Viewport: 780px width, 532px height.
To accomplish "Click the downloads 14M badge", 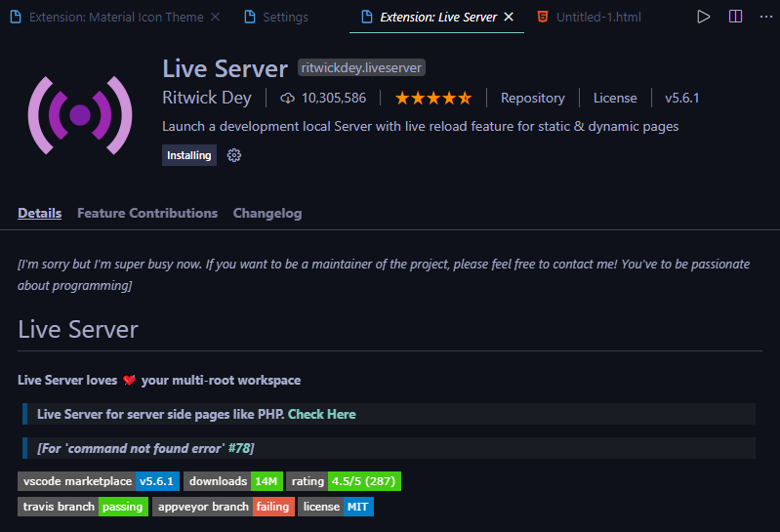I will (233, 481).
